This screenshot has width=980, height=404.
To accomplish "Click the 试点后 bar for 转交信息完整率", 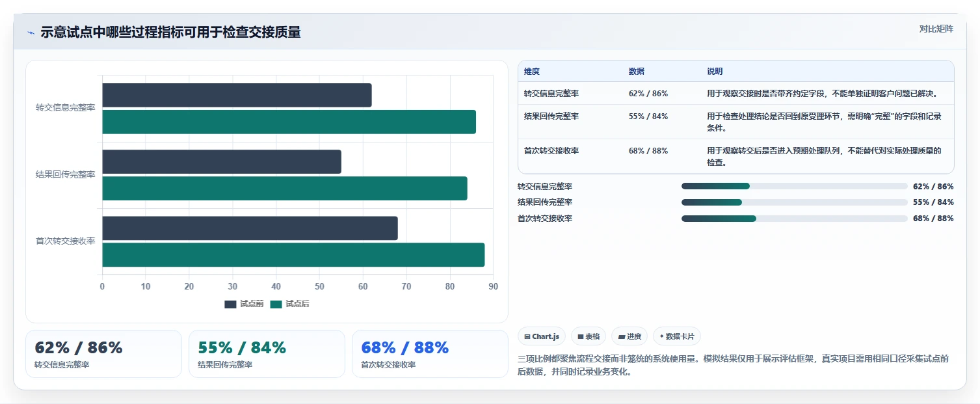I will tap(289, 122).
